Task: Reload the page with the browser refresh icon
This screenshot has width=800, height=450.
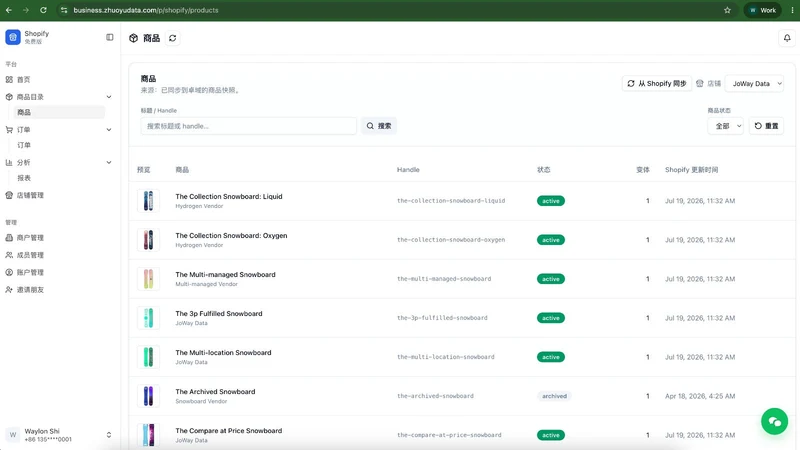Action: 43,10
